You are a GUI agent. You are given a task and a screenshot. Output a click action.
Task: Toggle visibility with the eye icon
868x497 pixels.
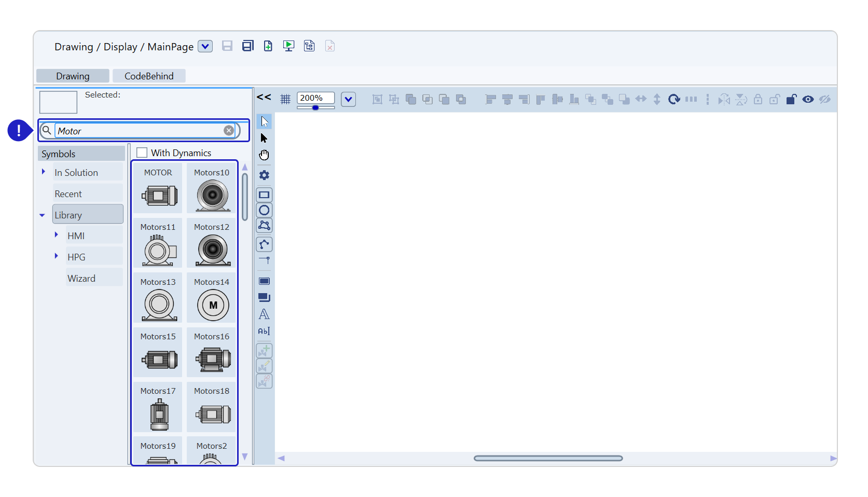click(x=808, y=99)
